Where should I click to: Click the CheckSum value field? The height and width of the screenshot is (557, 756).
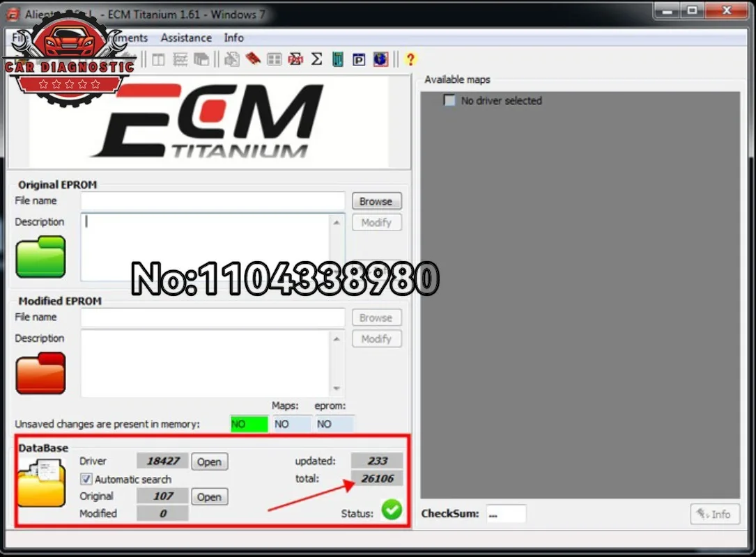pyautogui.click(x=506, y=514)
